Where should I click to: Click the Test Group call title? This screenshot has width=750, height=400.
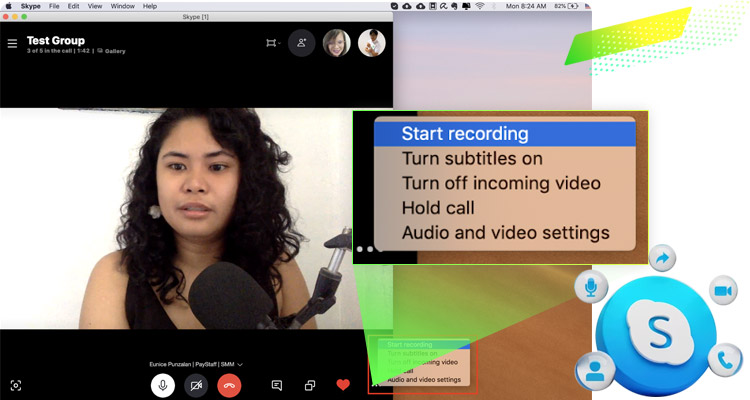pos(56,41)
